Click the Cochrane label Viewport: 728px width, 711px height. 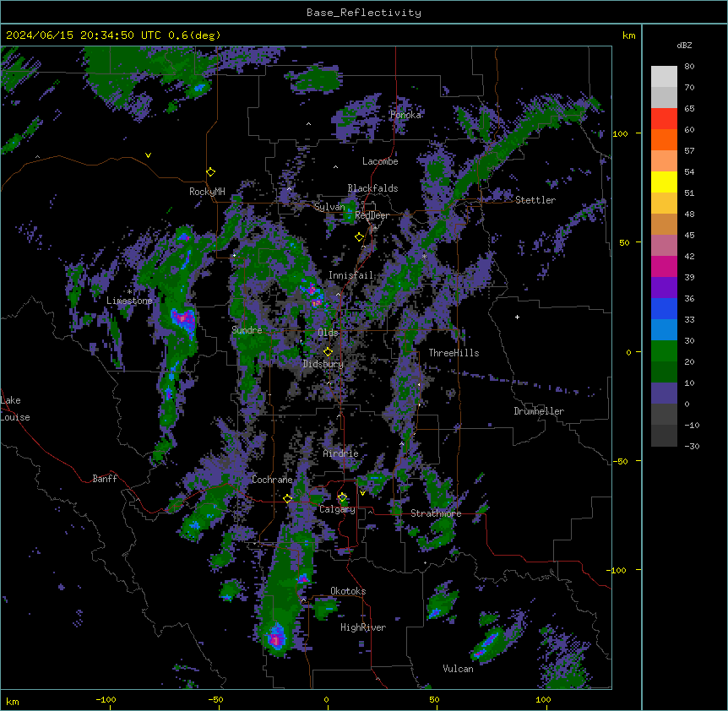272,480
